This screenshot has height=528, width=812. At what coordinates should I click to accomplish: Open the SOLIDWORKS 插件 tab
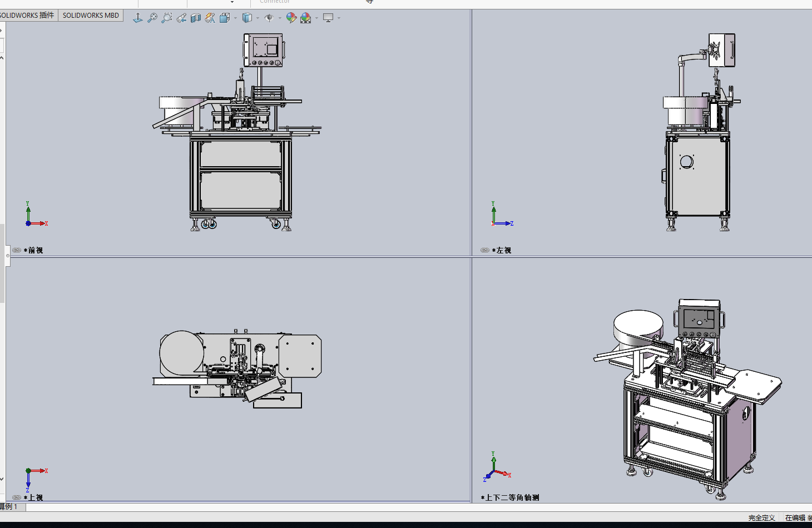coord(28,15)
